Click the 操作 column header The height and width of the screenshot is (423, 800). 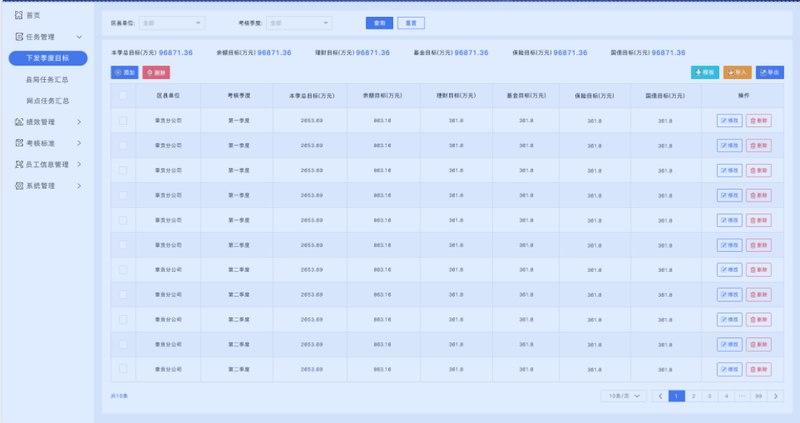point(743,95)
